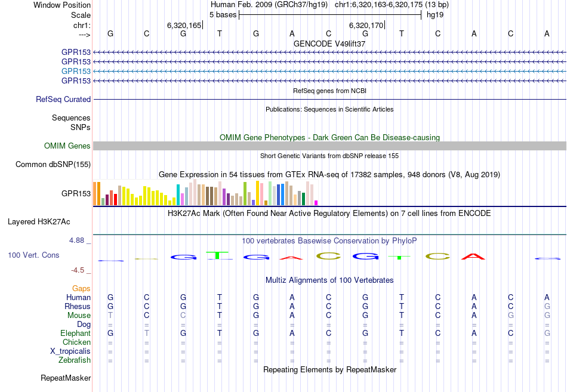Click the RepeatMasker track label
567x392 pixels.
pos(66,378)
